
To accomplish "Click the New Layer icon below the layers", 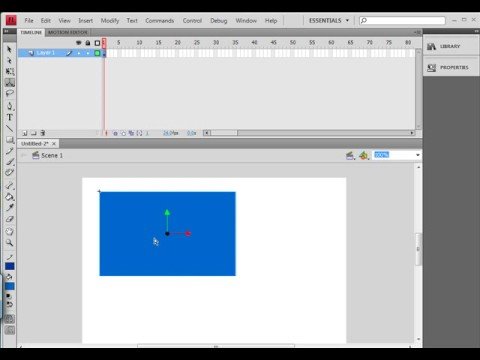I will coord(25,133).
